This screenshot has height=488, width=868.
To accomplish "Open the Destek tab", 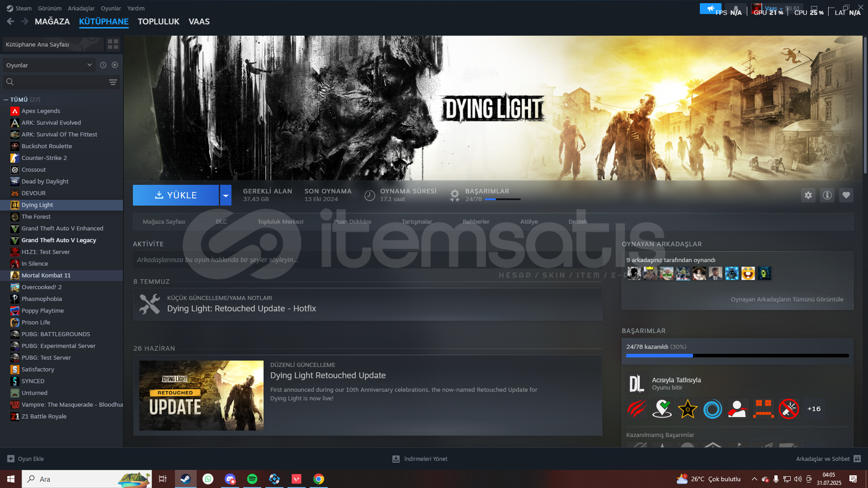I will [578, 221].
